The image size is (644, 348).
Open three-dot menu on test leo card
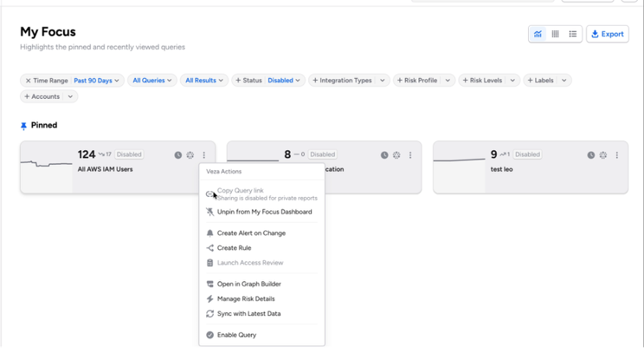point(617,155)
